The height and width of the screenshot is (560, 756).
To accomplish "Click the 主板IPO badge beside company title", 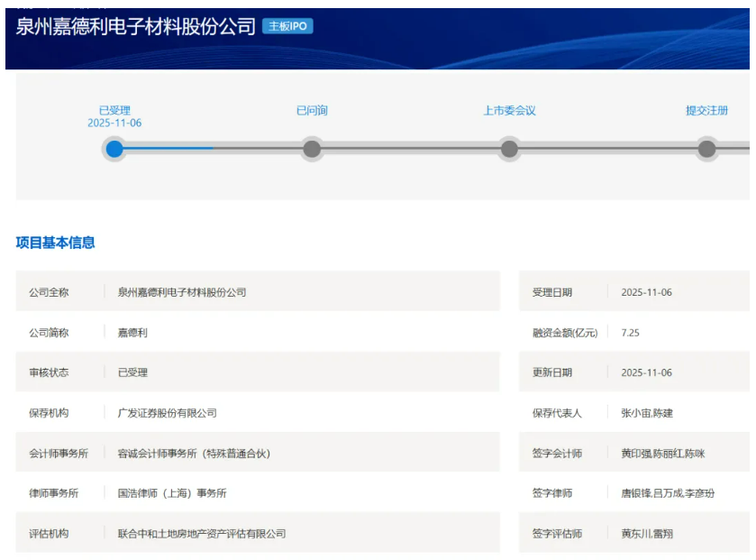I will [287, 26].
